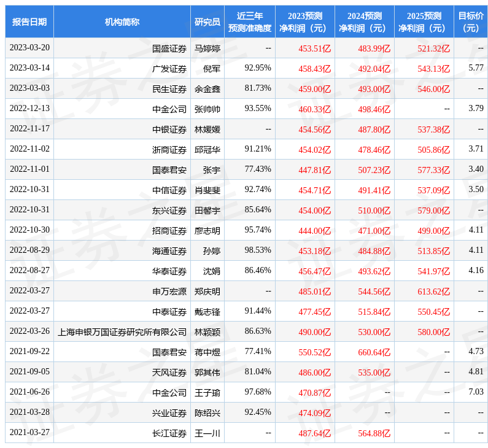Select researcher 肖斐斐
Screen dimensions: 488x448
(207, 190)
